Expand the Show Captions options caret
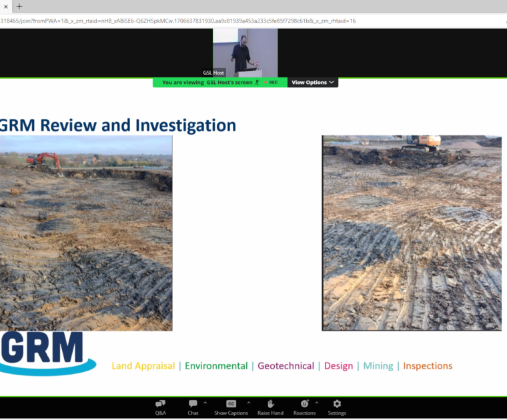This screenshot has width=507, height=420. click(x=249, y=403)
